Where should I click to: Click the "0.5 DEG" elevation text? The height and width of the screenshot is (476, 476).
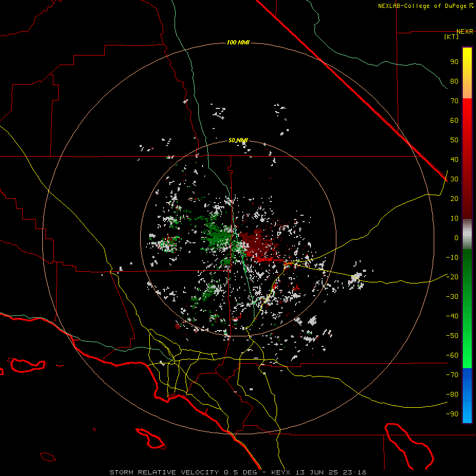[x=240, y=472]
